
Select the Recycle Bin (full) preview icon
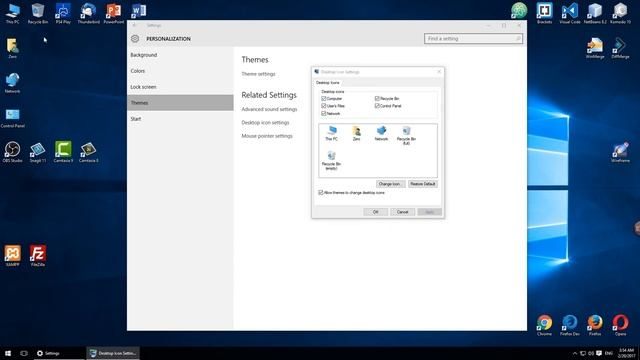coord(406,136)
